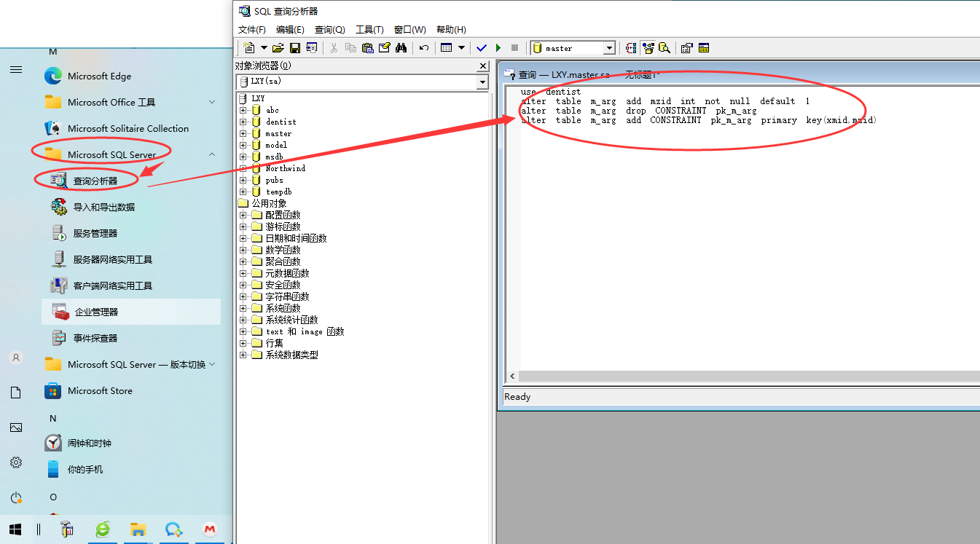Select the text 和 image 函数 folder

tap(305, 331)
